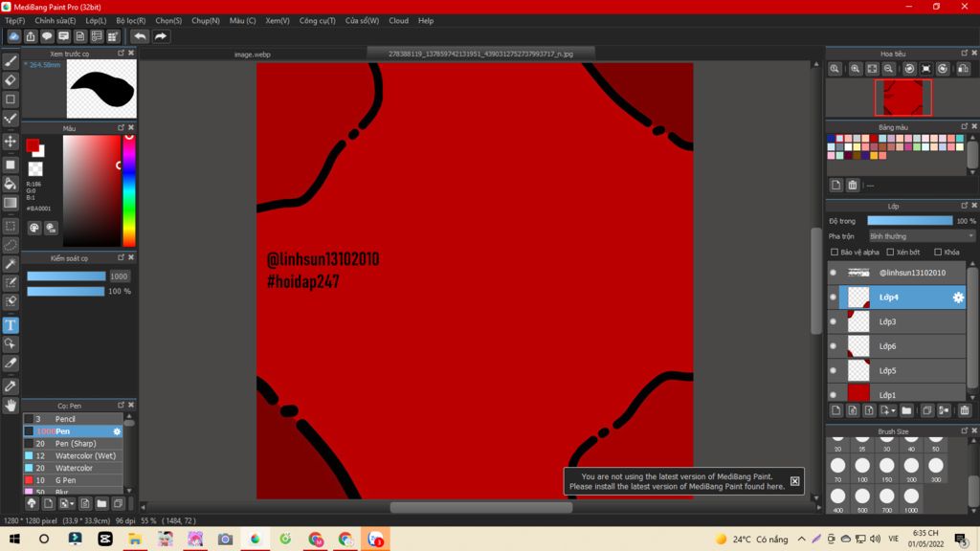The height and width of the screenshot is (551, 980).
Task: Toggle Xén bớt checkbox
Action: tap(890, 253)
